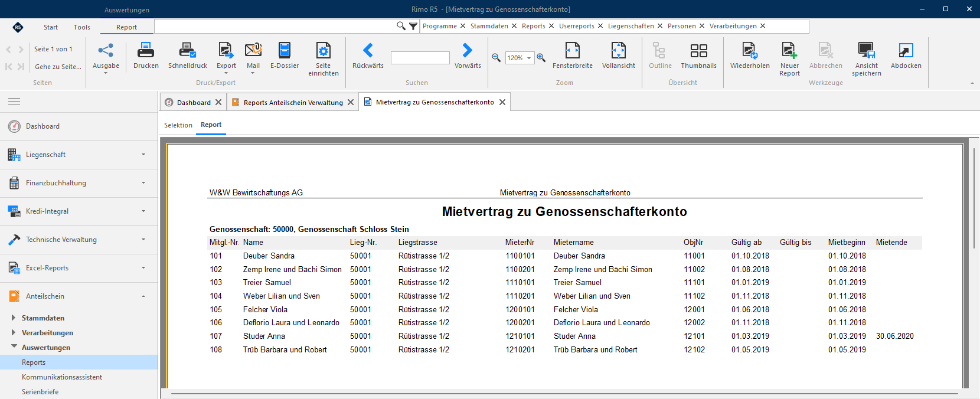
Task: Open the Start ribbon tab
Action: click(51, 27)
